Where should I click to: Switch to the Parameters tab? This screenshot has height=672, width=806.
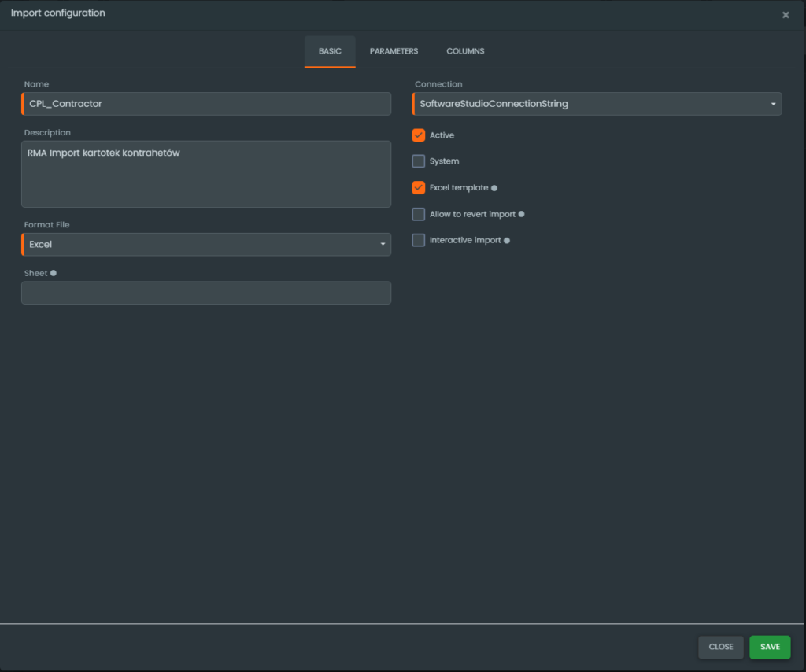(394, 51)
